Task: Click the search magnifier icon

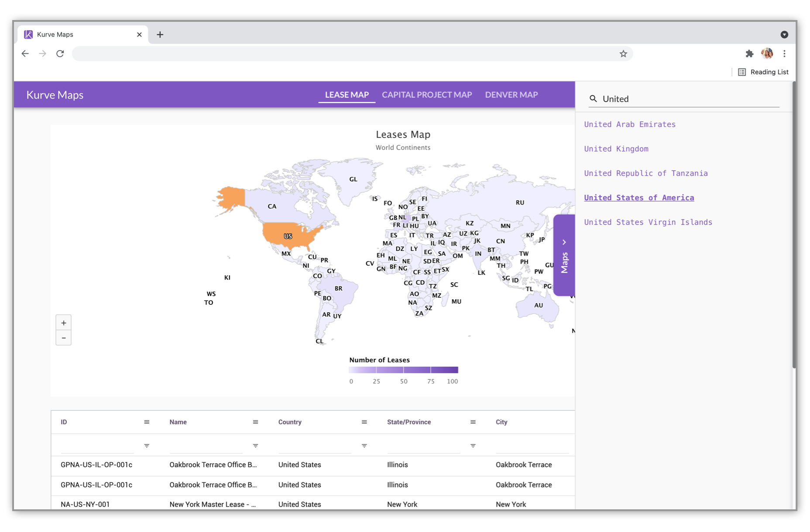Action: 593,99
